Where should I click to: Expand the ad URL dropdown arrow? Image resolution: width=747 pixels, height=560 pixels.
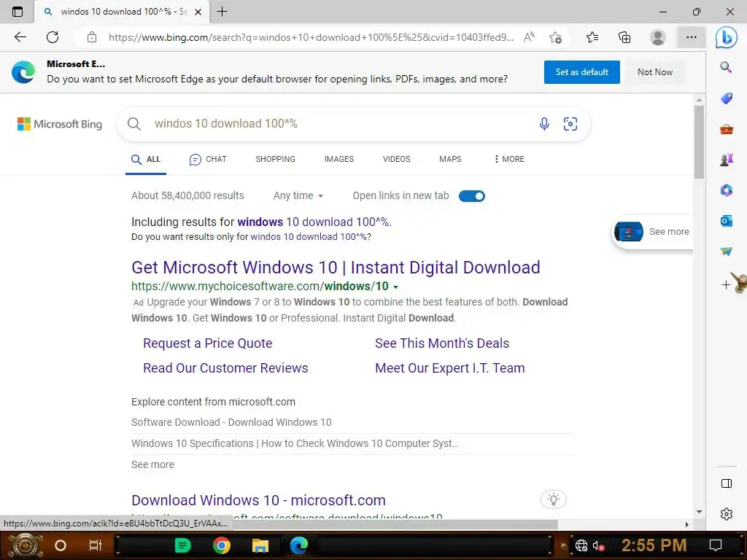(x=395, y=287)
